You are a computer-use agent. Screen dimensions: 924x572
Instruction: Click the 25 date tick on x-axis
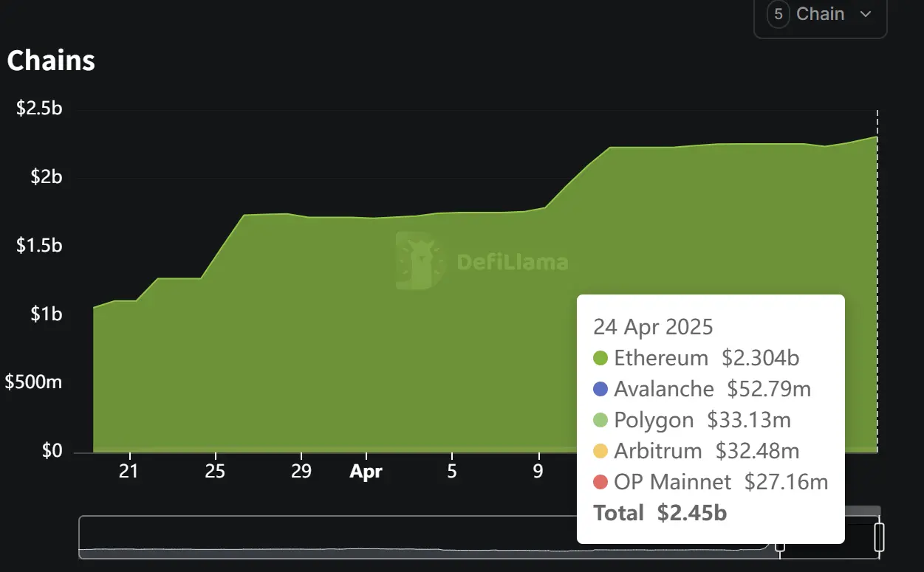coord(215,471)
